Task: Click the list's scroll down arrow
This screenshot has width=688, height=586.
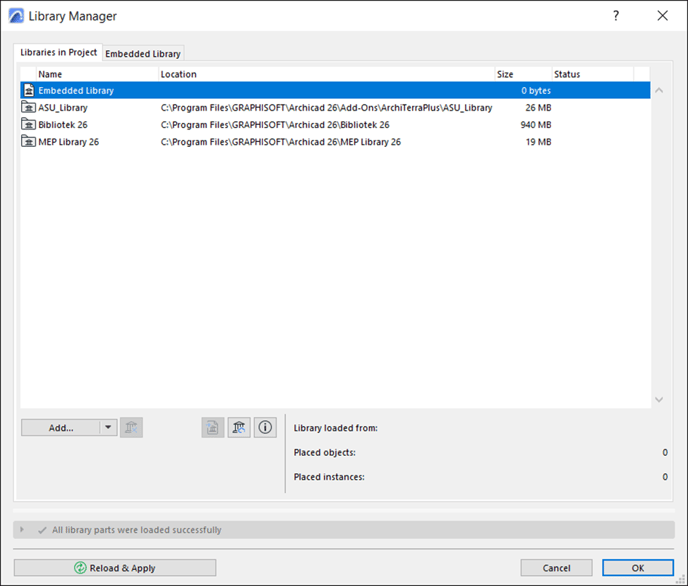Action: [x=659, y=399]
